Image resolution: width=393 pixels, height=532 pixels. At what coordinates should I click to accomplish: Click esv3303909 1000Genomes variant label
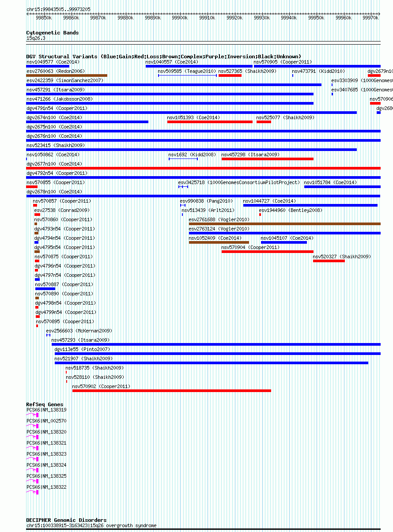pos(362,81)
